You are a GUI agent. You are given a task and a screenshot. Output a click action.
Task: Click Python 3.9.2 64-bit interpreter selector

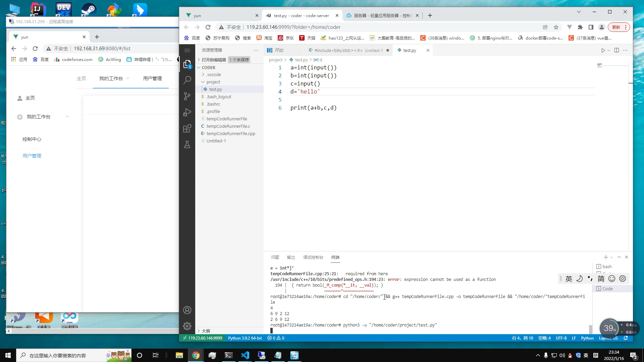point(245,338)
